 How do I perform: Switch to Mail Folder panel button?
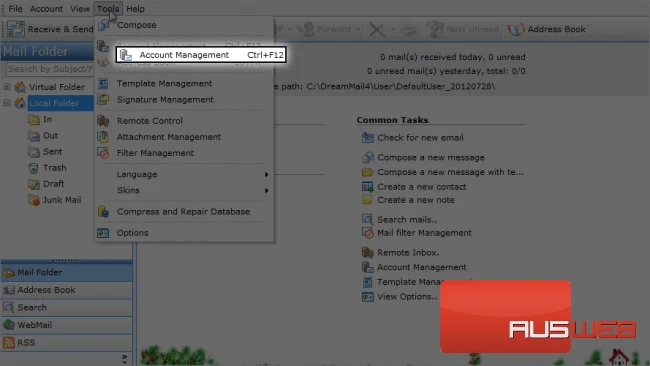coord(66,272)
